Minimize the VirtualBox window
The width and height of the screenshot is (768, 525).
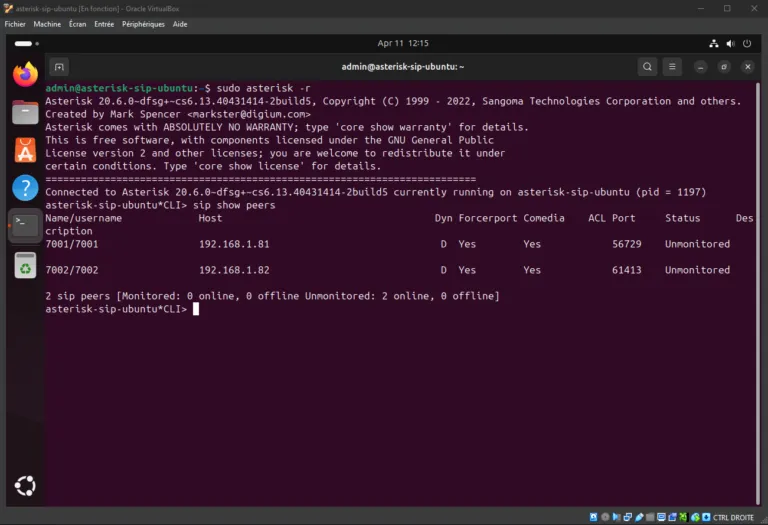(701, 8)
